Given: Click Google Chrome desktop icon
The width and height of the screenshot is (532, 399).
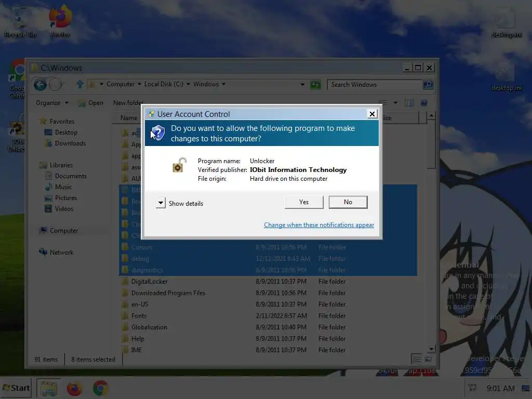Looking at the screenshot, I should point(16,79).
